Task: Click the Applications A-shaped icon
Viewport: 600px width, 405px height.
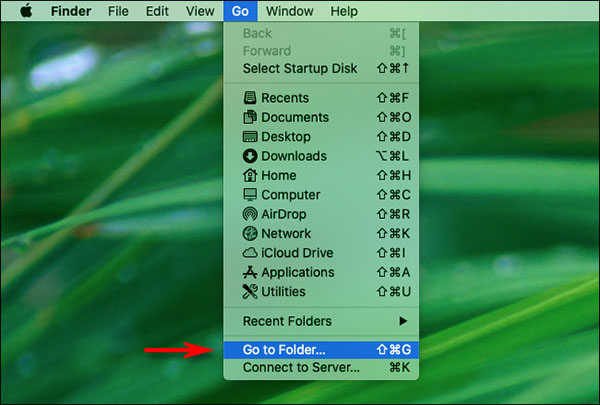Action: (x=250, y=272)
